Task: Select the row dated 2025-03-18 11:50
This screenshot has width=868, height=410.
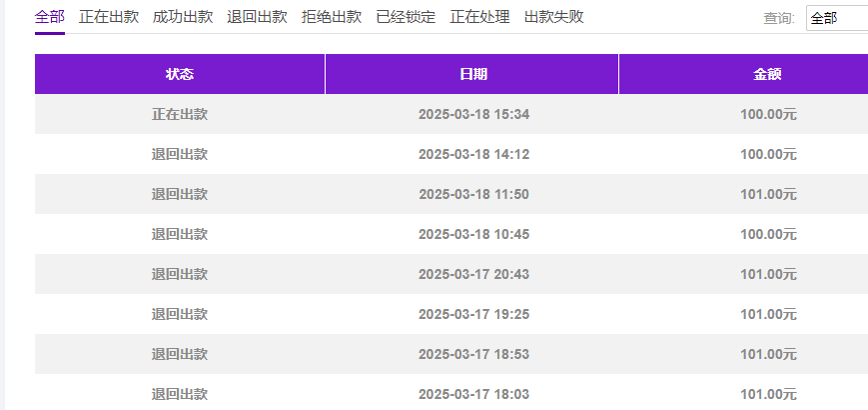Action: 473,194
